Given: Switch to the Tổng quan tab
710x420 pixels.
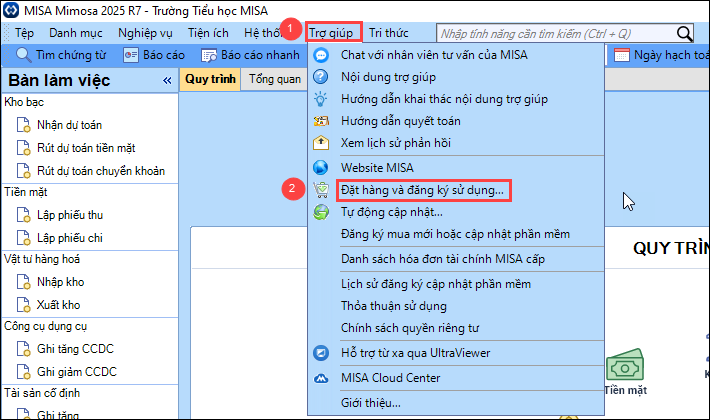Looking at the screenshot, I should 274,79.
